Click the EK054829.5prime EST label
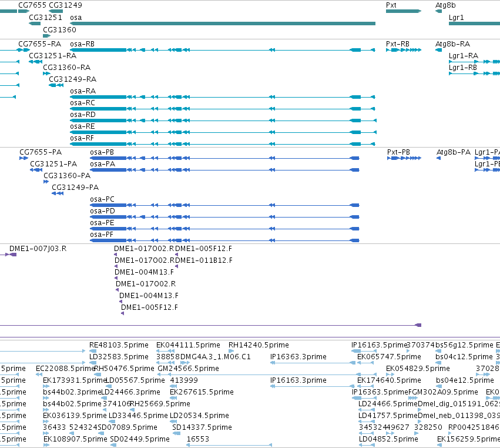Screen dimensions: 500x448 coord(418,369)
